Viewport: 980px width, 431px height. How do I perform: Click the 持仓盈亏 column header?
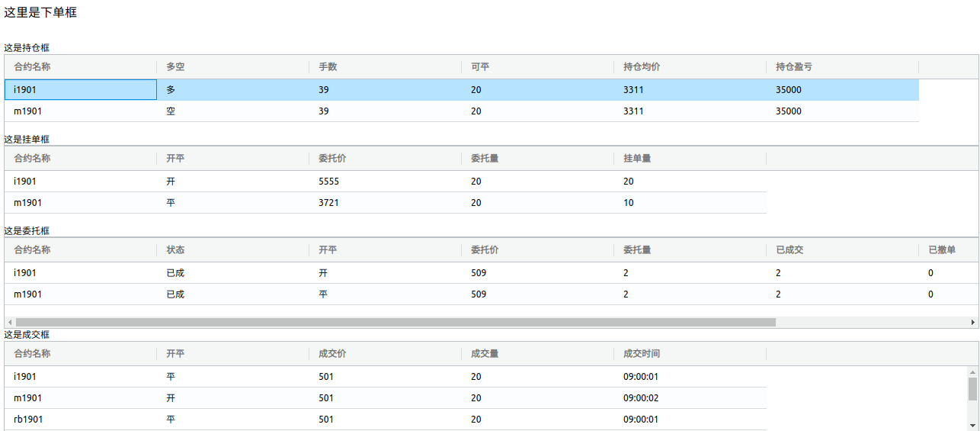(843, 67)
